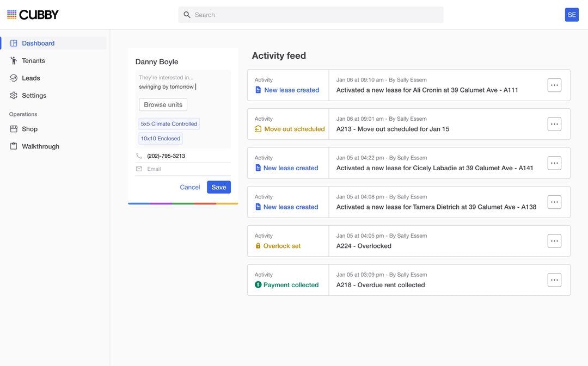The height and width of the screenshot is (366, 588).
Task: Open Settings from the sidebar
Action: [x=34, y=95]
